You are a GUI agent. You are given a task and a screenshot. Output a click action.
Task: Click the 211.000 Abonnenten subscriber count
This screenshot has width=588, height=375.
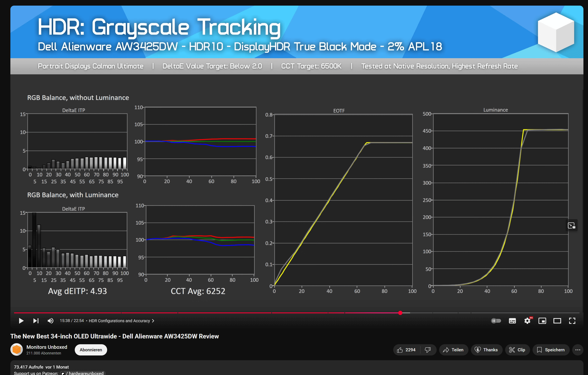44,353
